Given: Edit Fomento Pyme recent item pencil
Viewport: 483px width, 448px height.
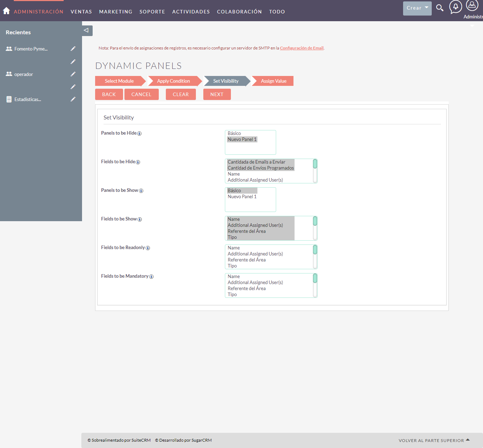Looking at the screenshot, I should (73, 49).
